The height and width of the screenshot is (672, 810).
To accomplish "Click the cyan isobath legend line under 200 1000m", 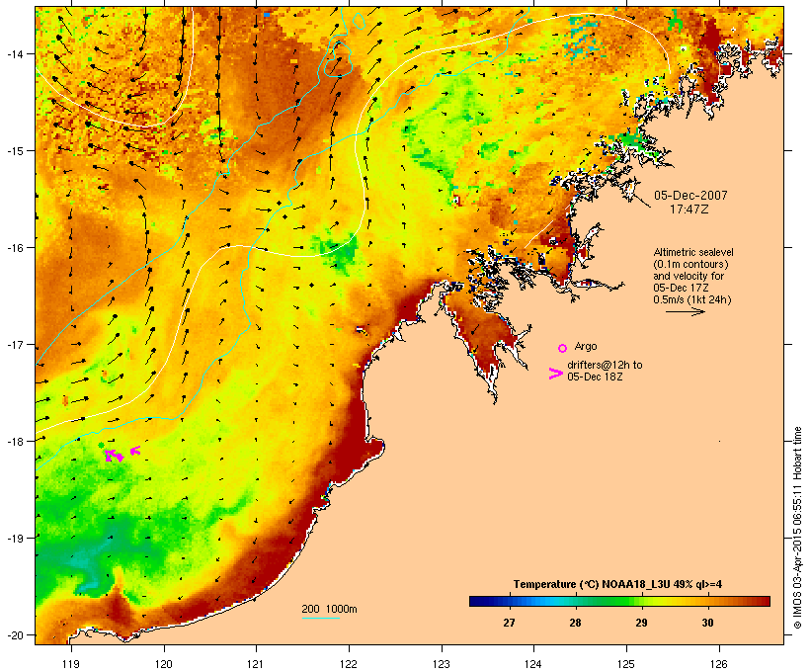I will 320,618.
